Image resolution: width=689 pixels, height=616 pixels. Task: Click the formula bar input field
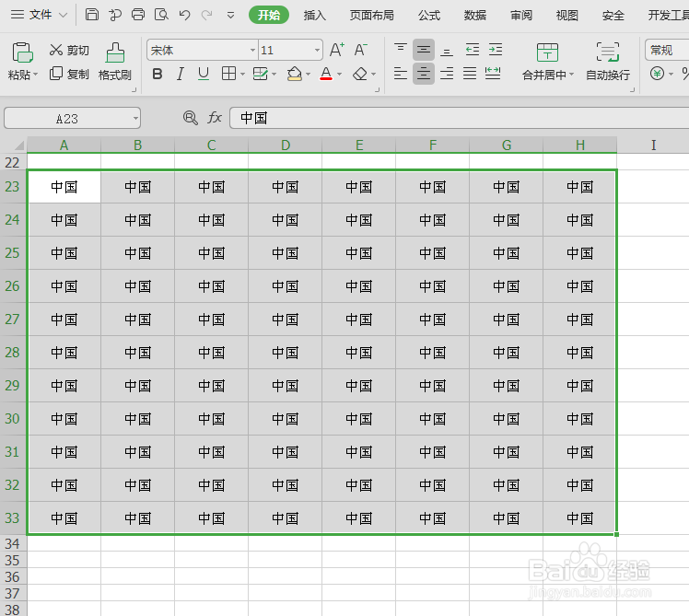pos(460,118)
